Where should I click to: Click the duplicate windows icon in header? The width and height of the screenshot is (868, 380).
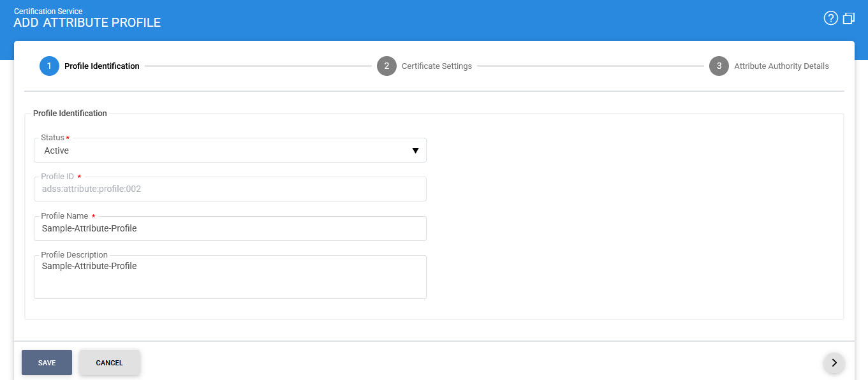[x=849, y=18]
